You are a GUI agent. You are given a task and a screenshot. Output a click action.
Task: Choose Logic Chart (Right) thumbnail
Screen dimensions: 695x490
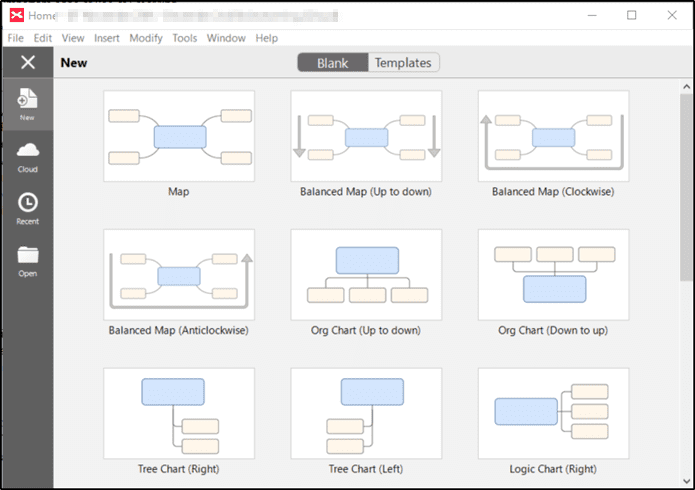(553, 413)
